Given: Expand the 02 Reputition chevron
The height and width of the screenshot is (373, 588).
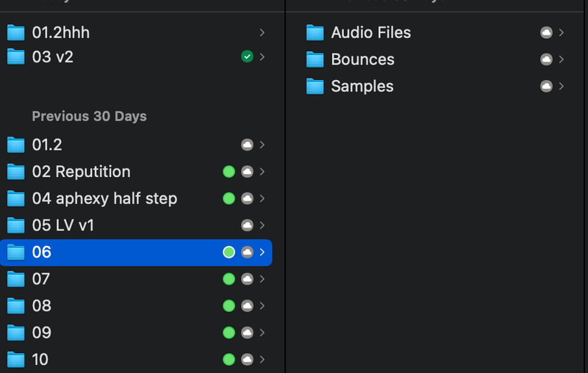Looking at the screenshot, I should tap(262, 172).
